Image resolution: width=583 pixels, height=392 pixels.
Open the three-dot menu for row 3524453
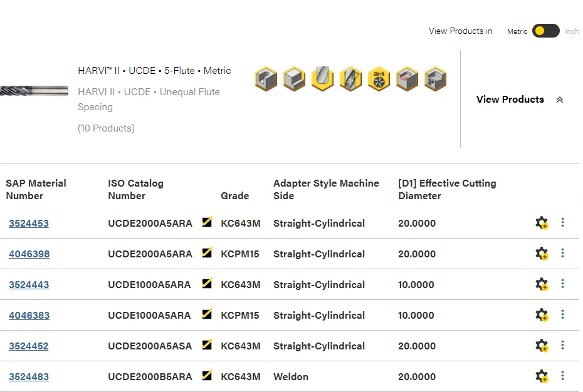coord(562,222)
